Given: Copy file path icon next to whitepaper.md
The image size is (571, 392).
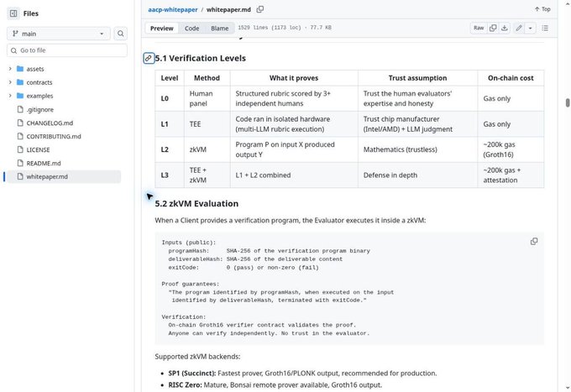Looking at the screenshot, I should pyautogui.click(x=260, y=9).
